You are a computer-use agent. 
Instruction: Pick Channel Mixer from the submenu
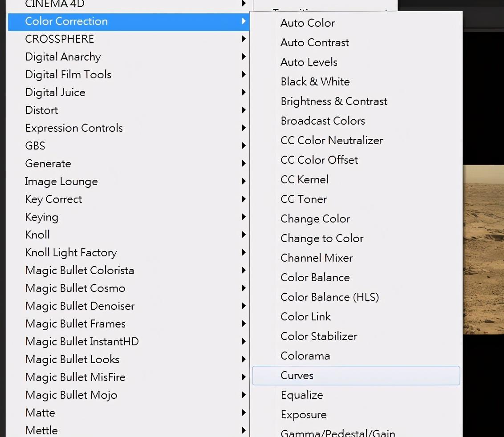[317, 258]
